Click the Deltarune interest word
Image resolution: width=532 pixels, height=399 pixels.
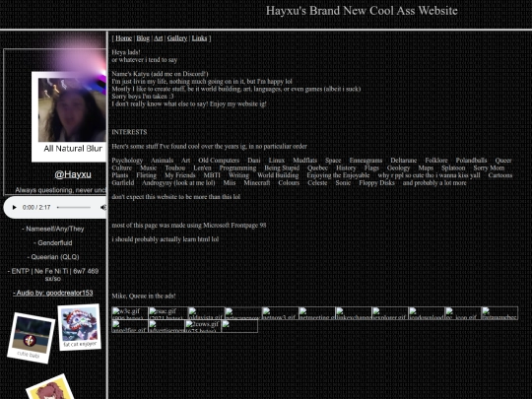click(x=403, y=161)
